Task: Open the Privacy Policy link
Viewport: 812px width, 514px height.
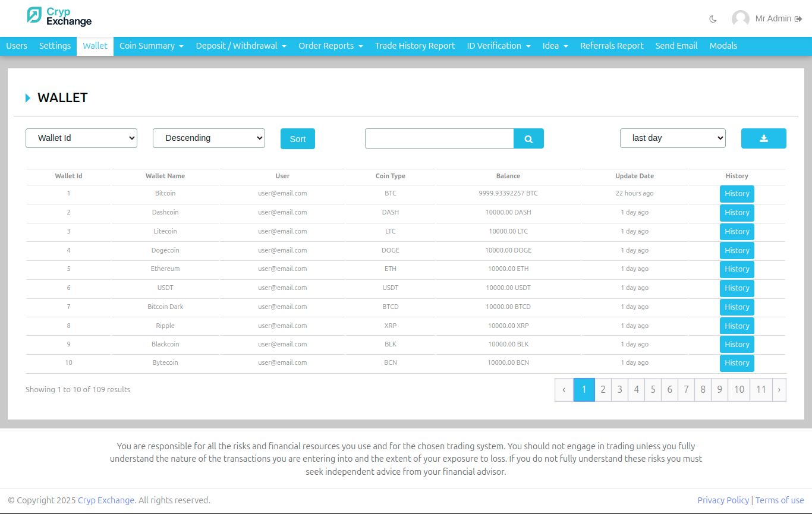Action: point(723,500)
